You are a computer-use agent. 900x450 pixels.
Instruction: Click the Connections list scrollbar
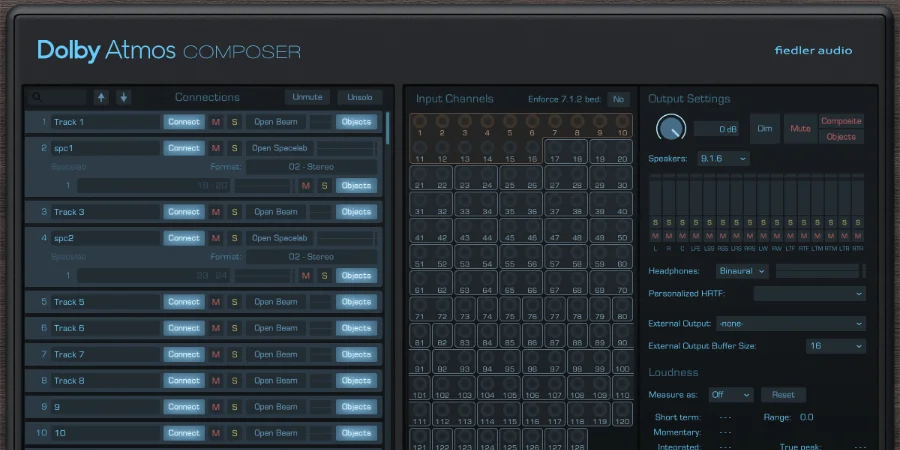[x=388, y=128]
